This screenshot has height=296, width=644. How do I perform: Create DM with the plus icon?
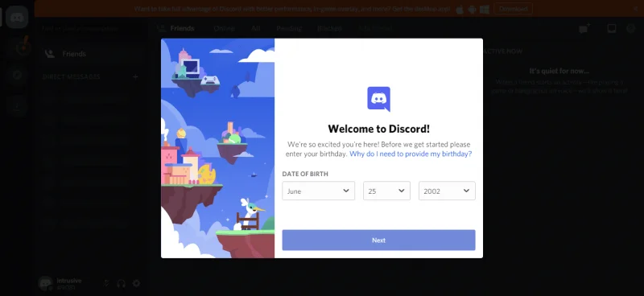(135, 76)
